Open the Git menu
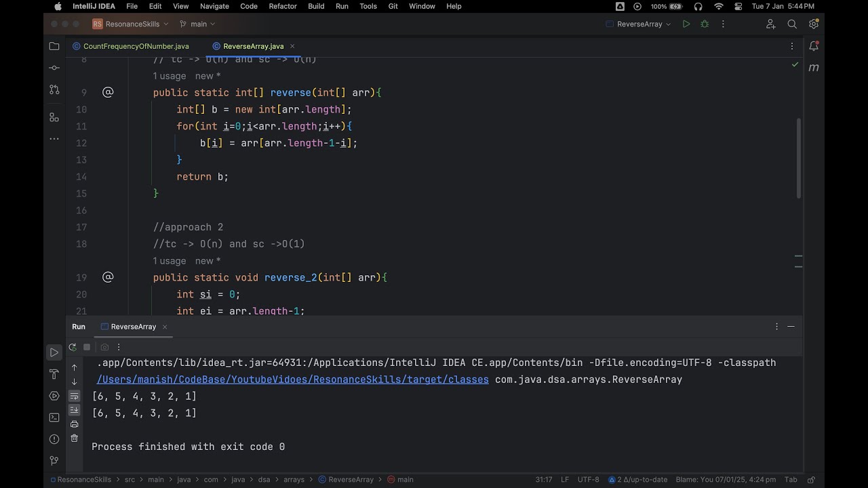 (x=393, y=6)
